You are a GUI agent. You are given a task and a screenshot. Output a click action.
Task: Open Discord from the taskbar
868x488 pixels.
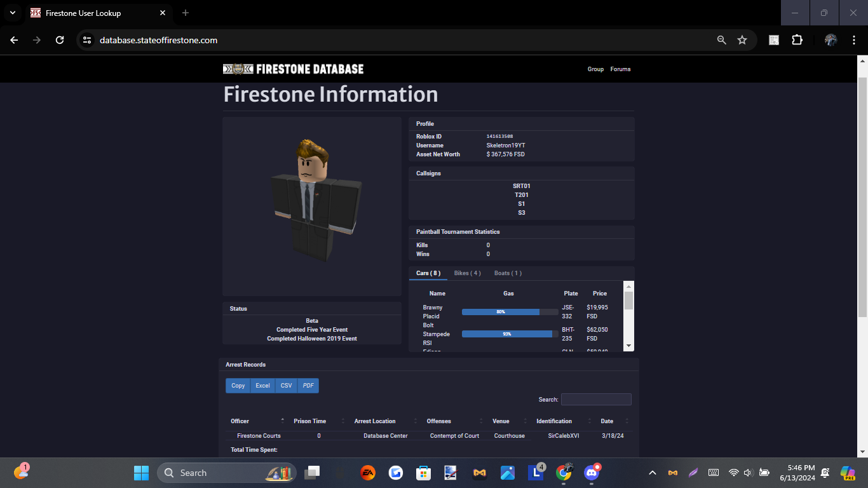[x=592, y=473]
